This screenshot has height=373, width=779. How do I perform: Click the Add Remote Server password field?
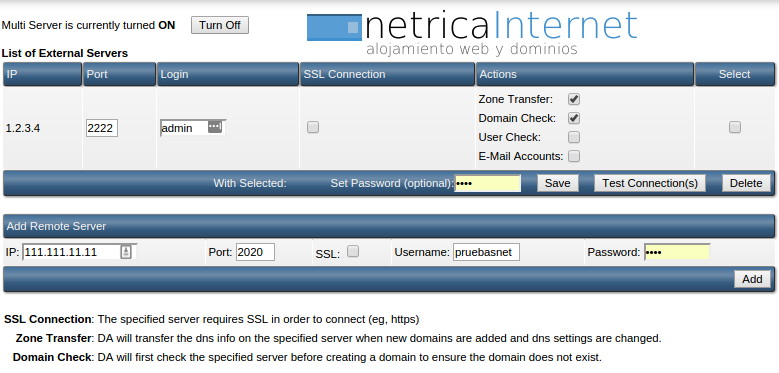677,252
